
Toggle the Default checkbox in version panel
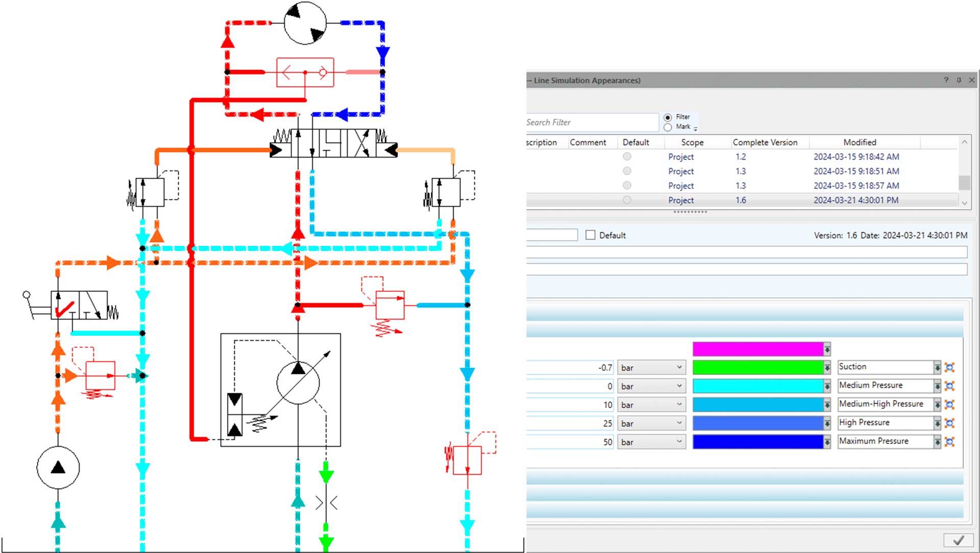pos(591,234)
